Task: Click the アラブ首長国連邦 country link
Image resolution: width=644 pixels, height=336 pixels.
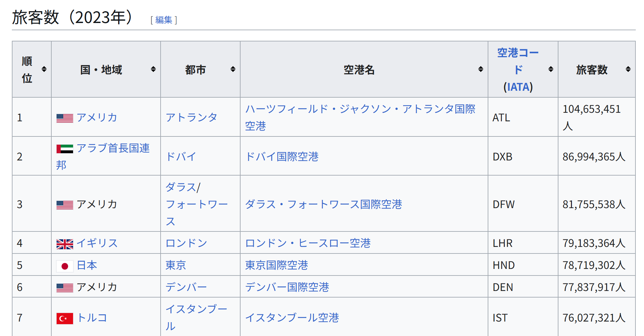Action: [103, 156]
